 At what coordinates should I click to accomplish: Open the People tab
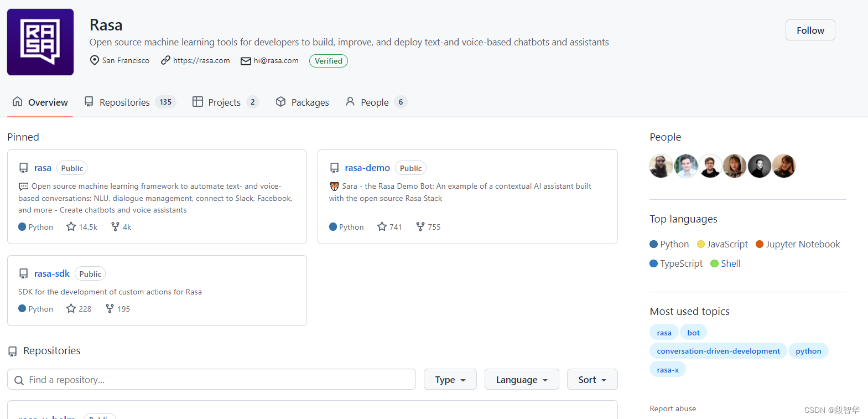click(376, 102)
